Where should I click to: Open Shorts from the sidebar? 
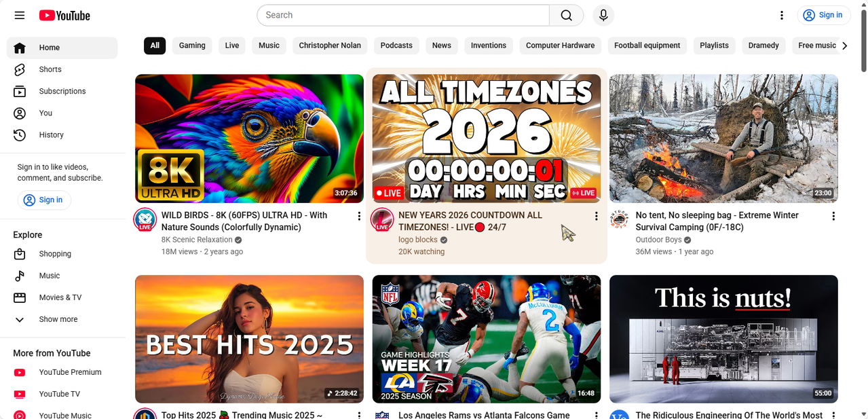pyautogui.click(x=62, y=69)
